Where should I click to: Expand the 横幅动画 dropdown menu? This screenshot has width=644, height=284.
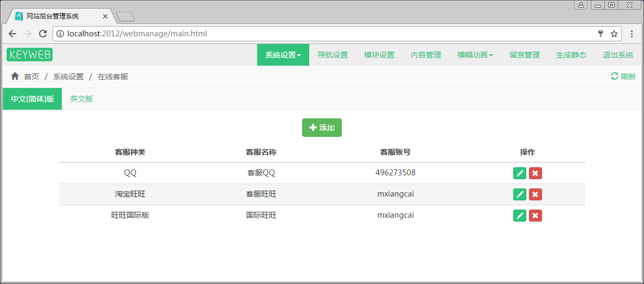[475, 55]
